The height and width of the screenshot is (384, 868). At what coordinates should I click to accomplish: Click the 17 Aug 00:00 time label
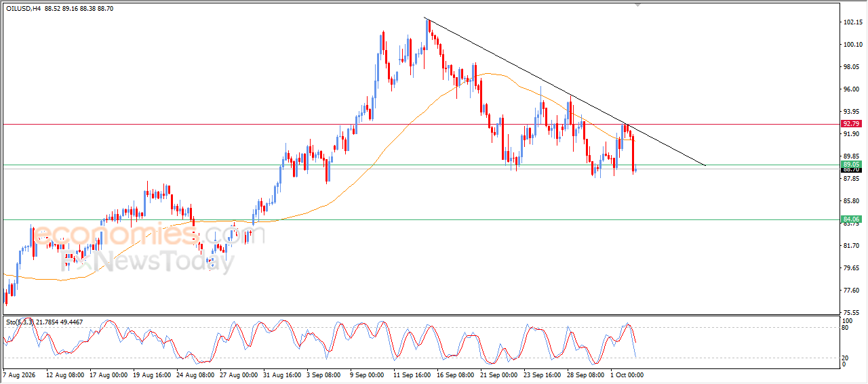coord(108,375)
